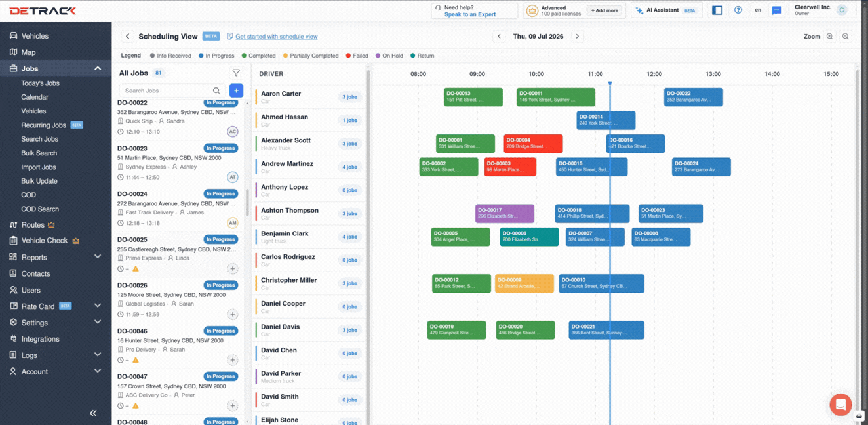This screenshot has height=425, width=868.
Task: Click the orange DO-00009 job block
Action: click(524, 283)
